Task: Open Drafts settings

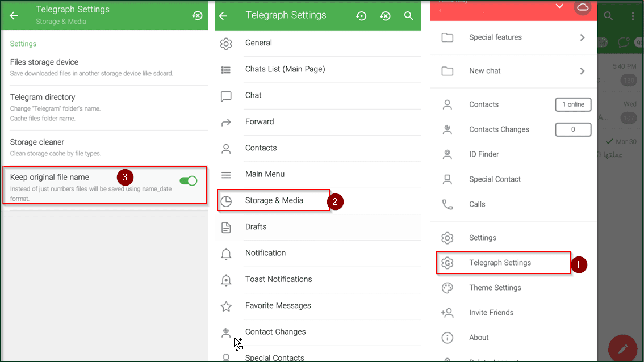Action: point(318,226)
